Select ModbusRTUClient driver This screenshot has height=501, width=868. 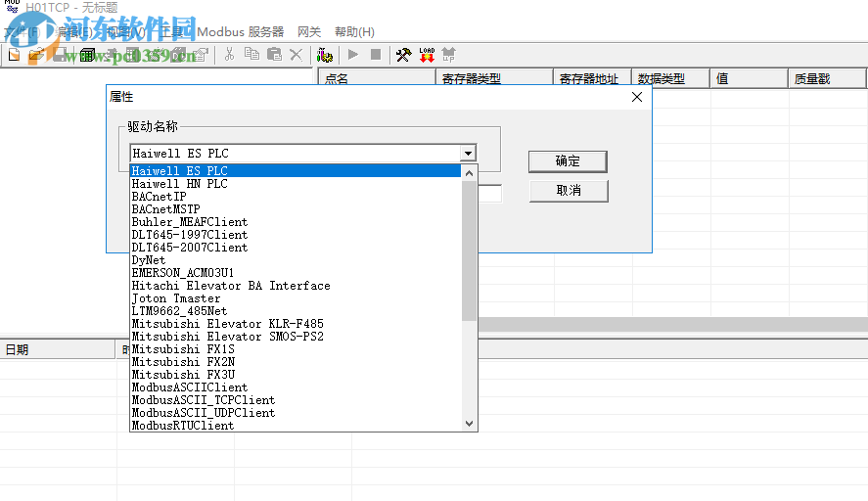pos(296,426)
